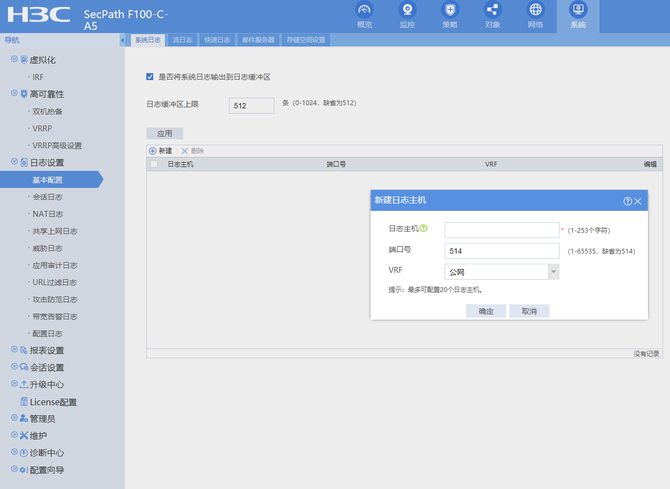Switch to the 流日志 tab
The height and width of the screenshot is (489, 670).
[182, 40]
